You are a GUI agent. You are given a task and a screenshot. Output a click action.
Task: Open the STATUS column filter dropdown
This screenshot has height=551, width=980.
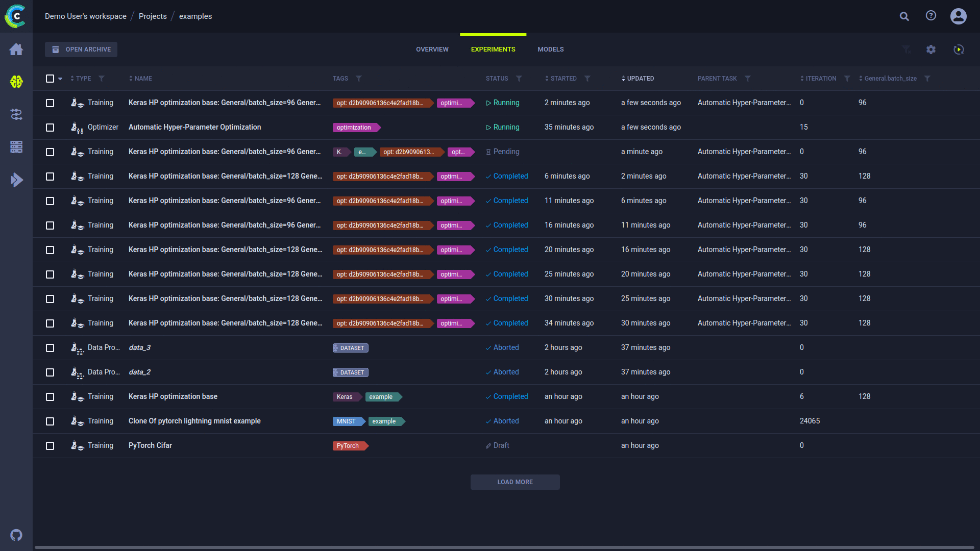click(520, 79)
